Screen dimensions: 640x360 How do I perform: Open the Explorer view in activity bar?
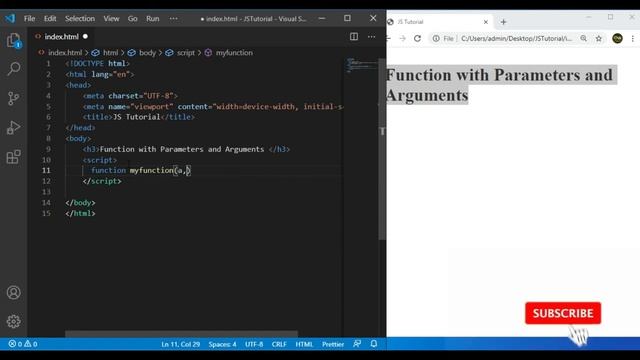[13, 40]
